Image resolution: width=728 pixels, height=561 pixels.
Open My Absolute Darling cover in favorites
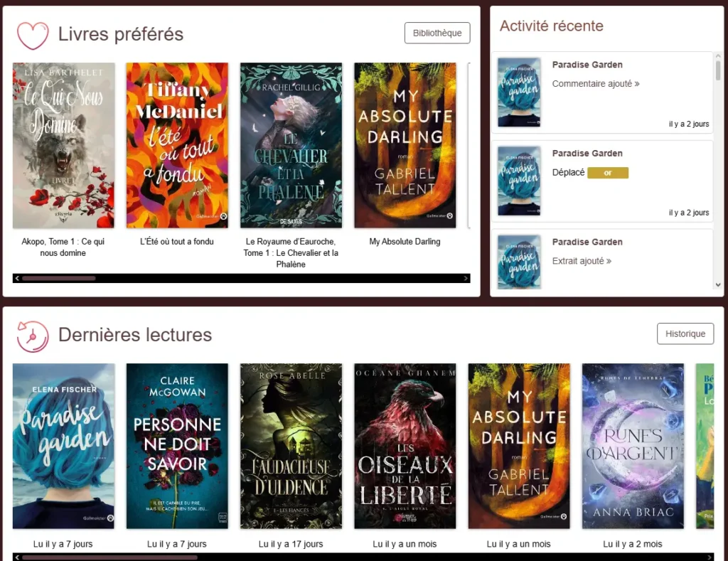[x=405, y=145]
